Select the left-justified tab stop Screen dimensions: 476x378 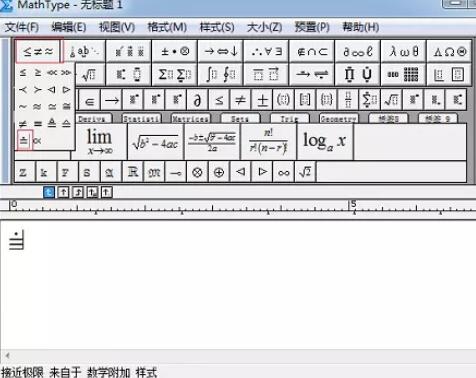[x=49, y=192]
